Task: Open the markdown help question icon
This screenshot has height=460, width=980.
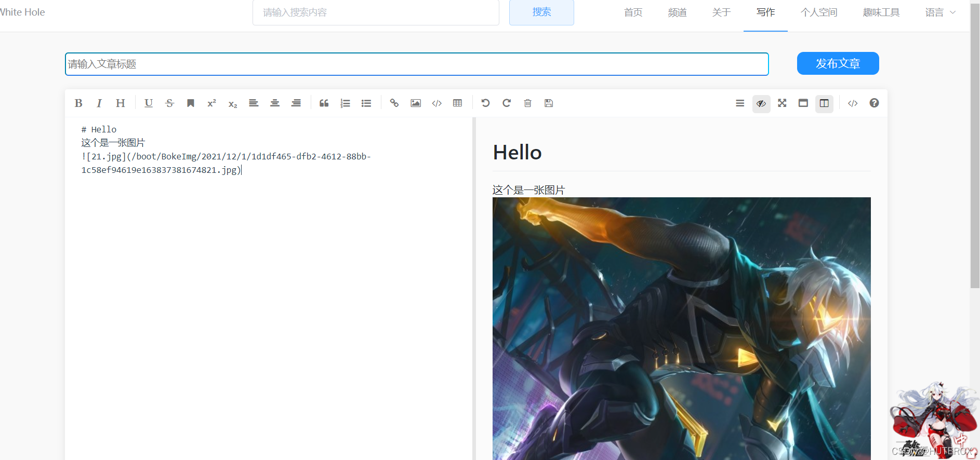Action: point(874,103)
